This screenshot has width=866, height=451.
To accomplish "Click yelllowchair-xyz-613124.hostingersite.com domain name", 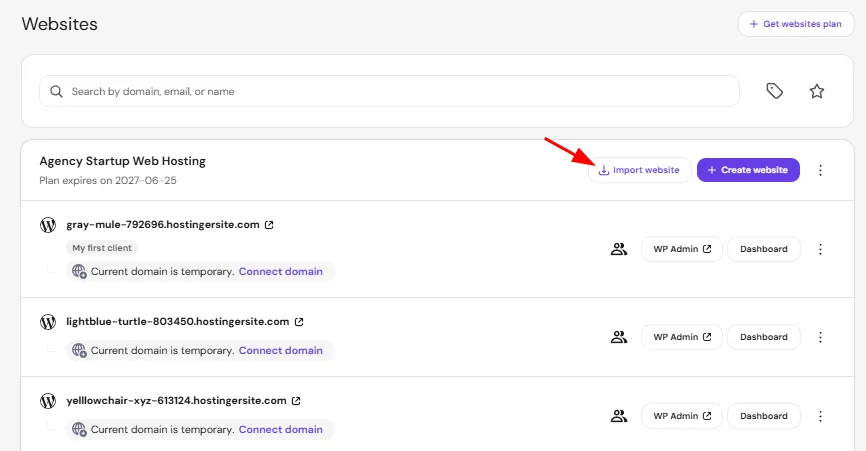I will [176, 401].
